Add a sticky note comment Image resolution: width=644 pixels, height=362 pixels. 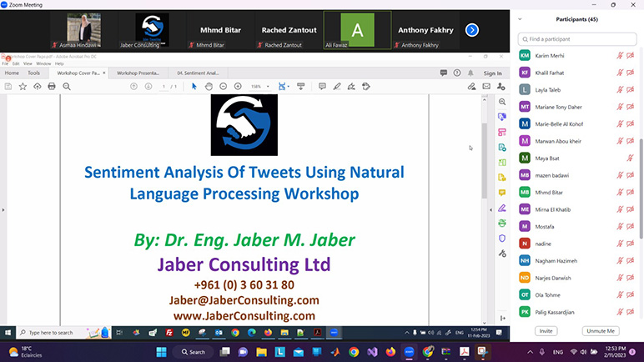pos(322,86)
